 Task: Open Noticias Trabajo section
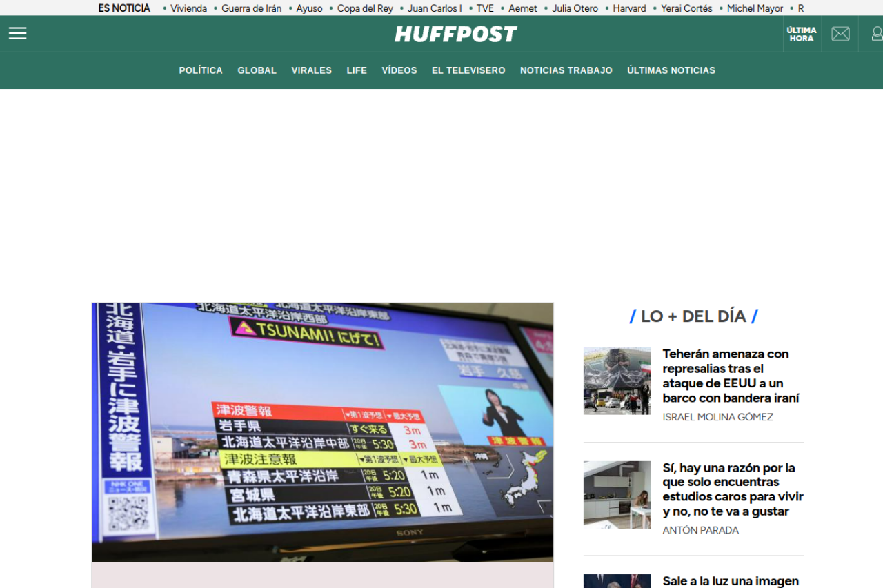click(x=566, y=70)
